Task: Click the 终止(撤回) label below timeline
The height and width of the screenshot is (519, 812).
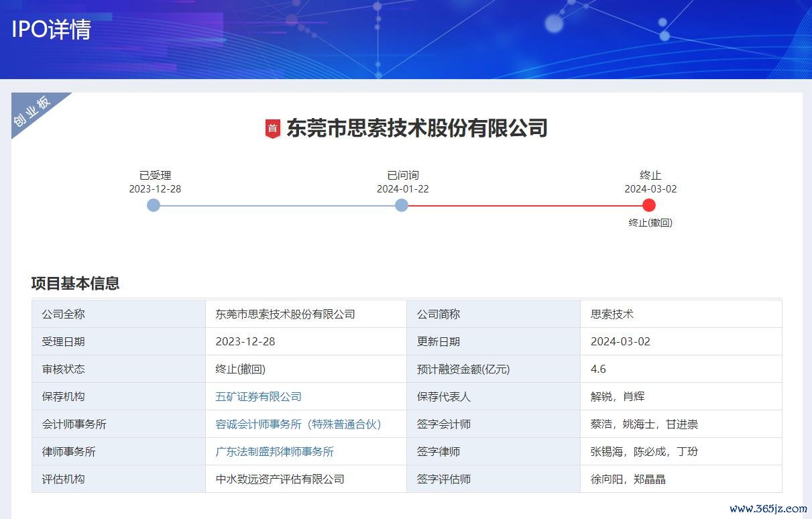Action: tap(650, 223)
